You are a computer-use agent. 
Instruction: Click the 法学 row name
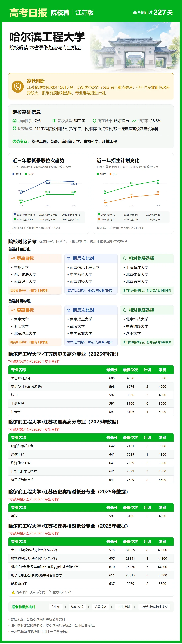coord(14,395)
